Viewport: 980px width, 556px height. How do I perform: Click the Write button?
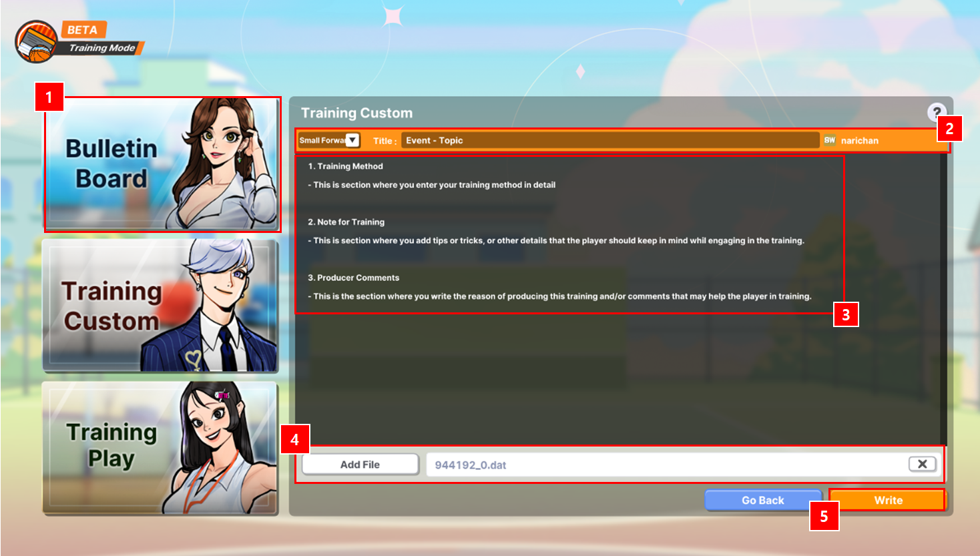888,500
